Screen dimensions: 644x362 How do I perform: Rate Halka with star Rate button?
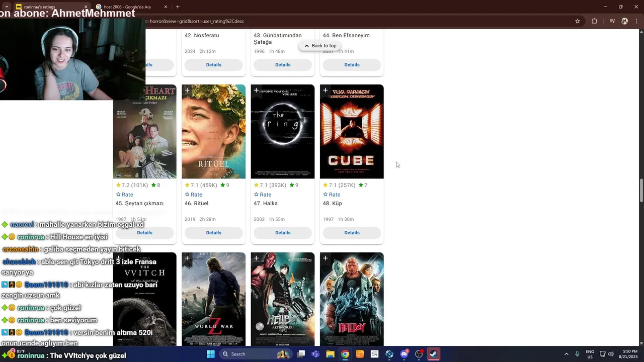click(262, 195)
